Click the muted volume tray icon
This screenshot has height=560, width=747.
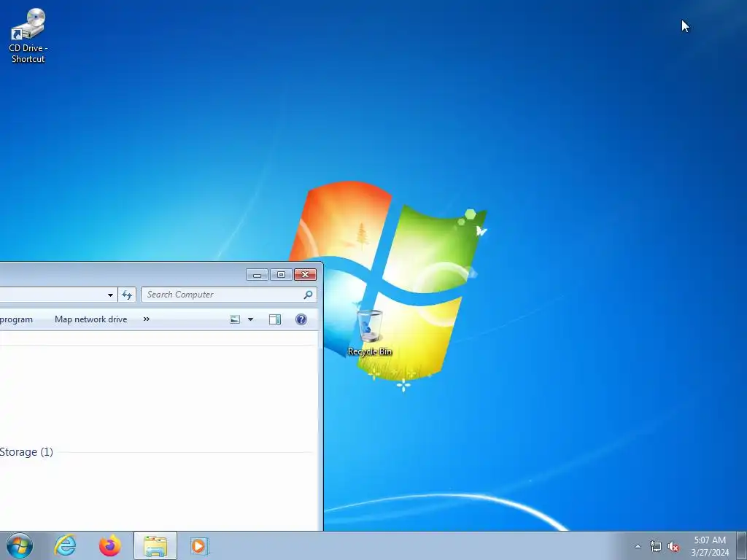(x=673, y=547)
